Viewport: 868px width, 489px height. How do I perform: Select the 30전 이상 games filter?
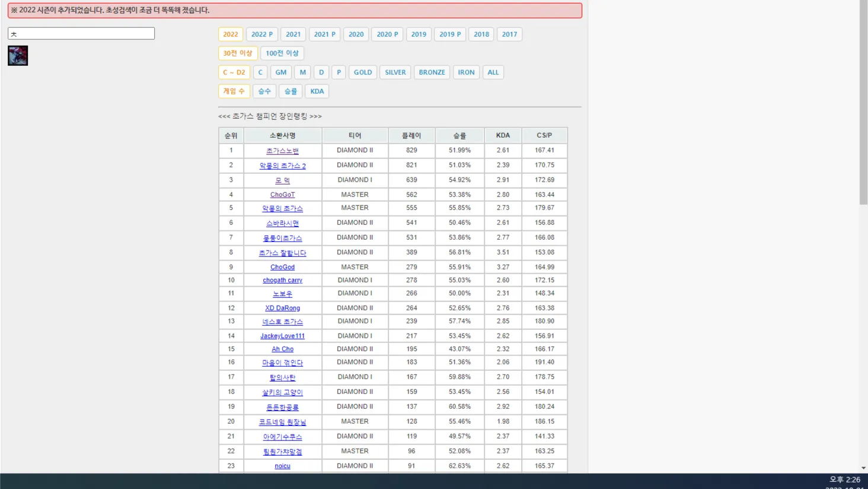(238, 53)
